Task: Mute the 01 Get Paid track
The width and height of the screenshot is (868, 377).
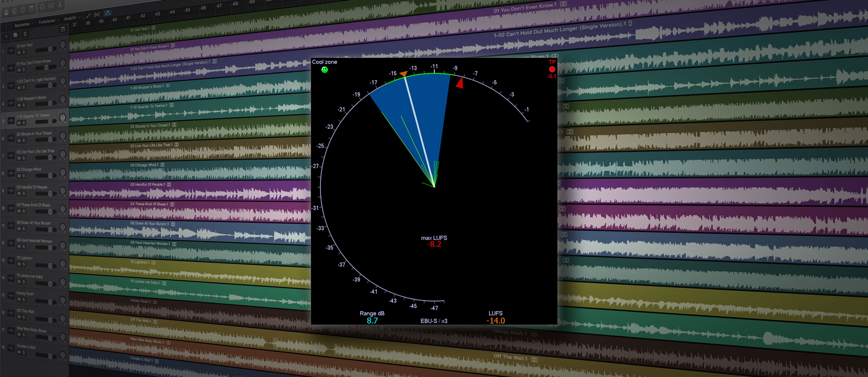Action: tap(19, 53)
